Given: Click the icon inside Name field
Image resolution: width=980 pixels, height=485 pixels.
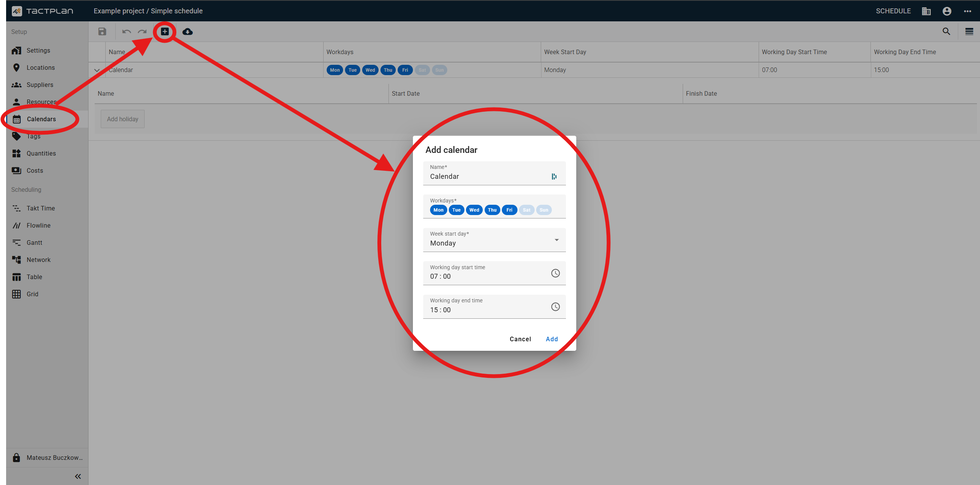Looking at the screenshot, I should click(554, 176).
